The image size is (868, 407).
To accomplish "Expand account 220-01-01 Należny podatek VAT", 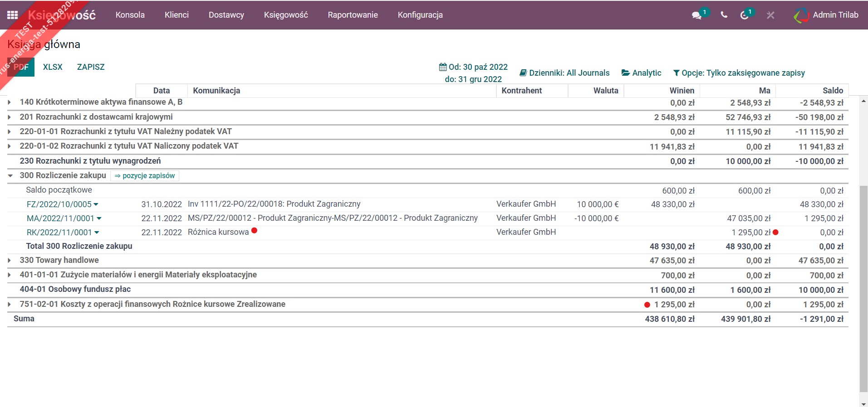I will (10, 132).
